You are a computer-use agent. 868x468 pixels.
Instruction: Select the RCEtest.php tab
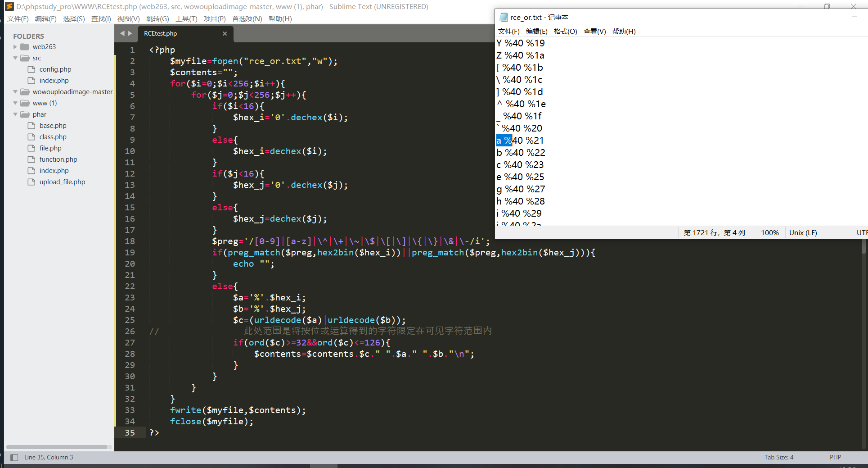(185, 33)
